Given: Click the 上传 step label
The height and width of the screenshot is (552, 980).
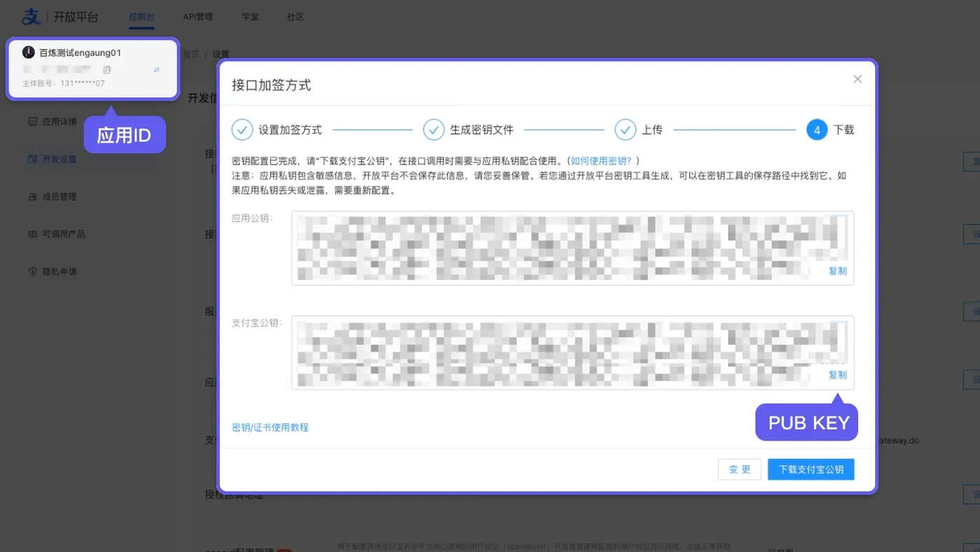Looking at the screenshot, I should click(652, 130).
